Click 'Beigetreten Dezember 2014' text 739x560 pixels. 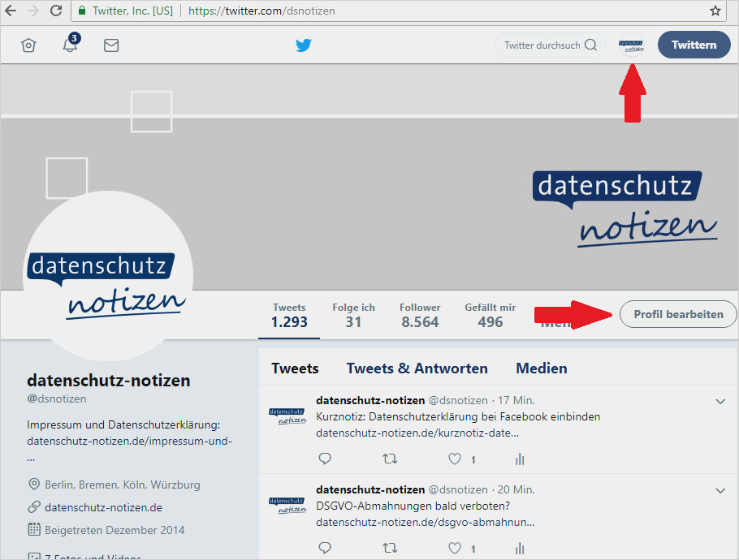(x=115, y=530)
